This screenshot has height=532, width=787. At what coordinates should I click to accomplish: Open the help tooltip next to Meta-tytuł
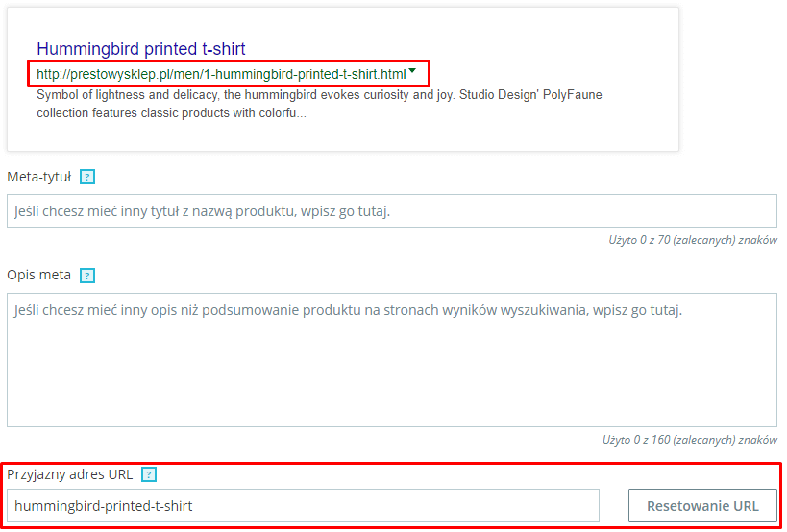tap(87, 177)
